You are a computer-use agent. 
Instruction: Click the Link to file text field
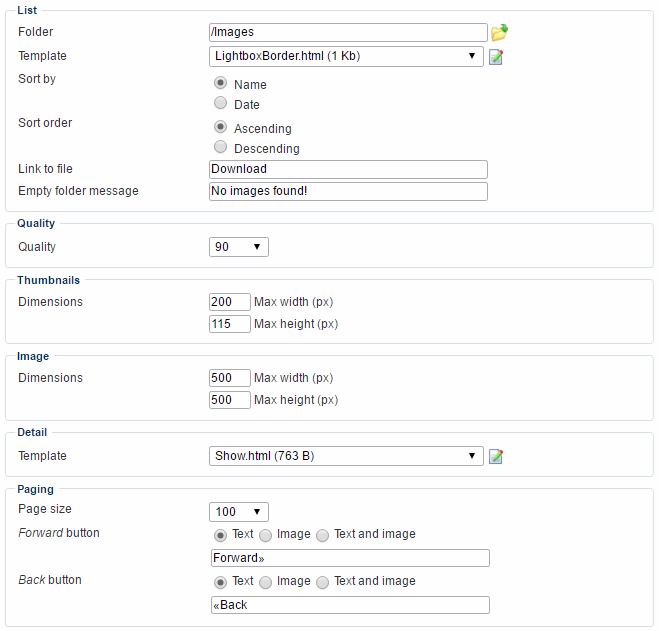click(348, 169)
